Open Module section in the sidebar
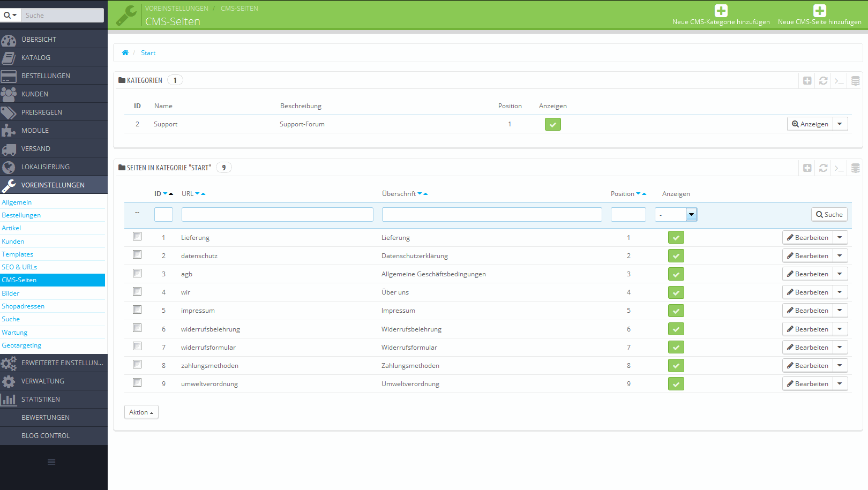This screenshot has width=868, height=490. click(x=54, y=131)
